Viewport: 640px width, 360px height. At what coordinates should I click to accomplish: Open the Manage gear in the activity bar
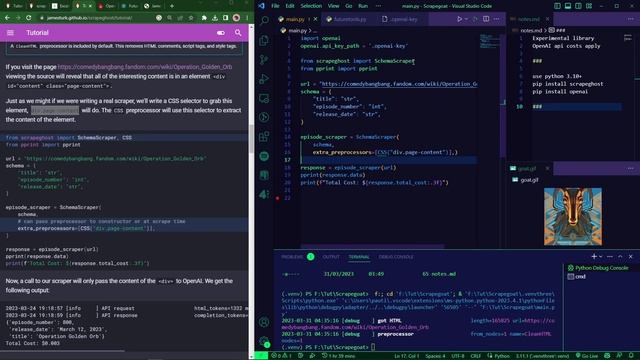point(264,341)
